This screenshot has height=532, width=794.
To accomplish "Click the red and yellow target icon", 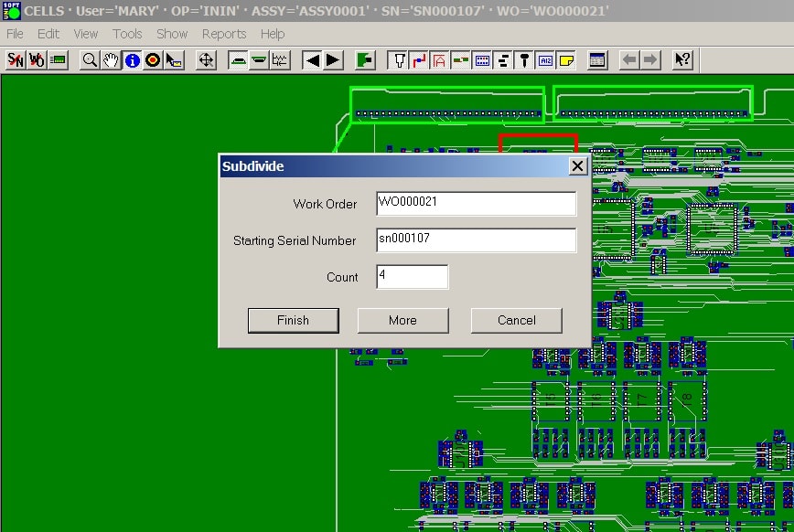I will 153,60.
